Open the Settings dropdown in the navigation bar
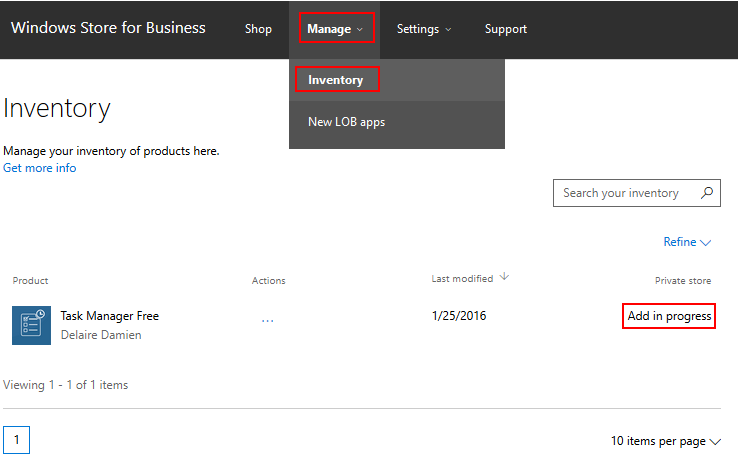The height and width of the screenshot is (470, 738). click(x=423, y=29)
